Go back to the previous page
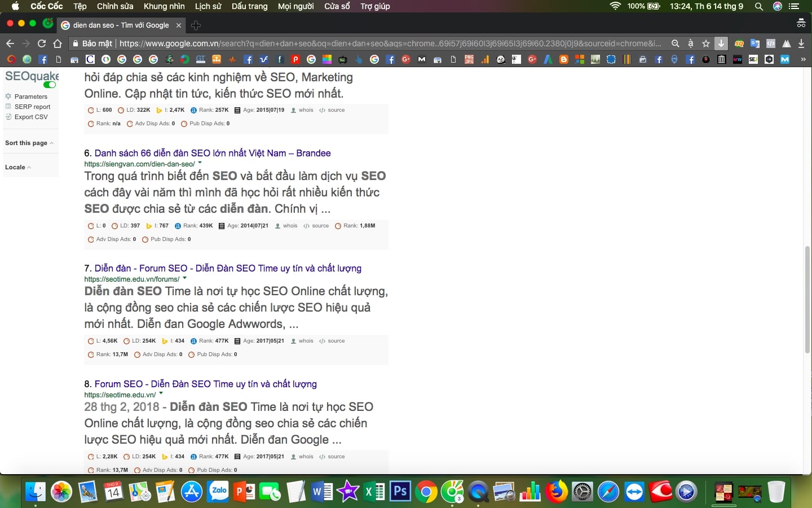Image resolution: width=812 pixels, height=508 pixels. (x=10, y=43)
